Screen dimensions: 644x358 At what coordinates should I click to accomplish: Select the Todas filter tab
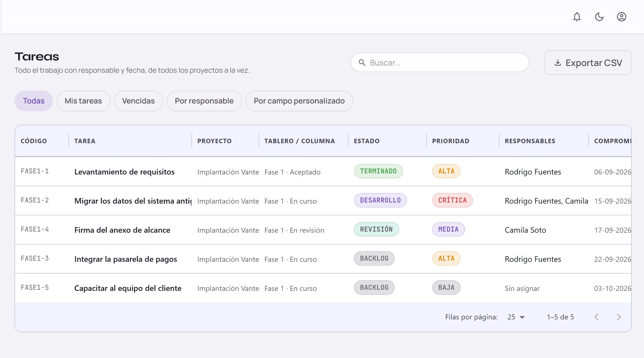point(34,101)
